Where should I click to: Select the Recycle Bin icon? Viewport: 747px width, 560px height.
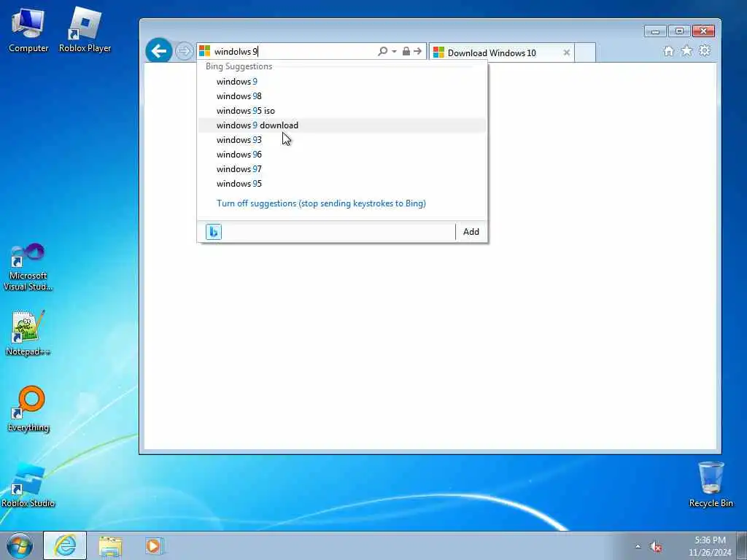pos(711,485)
